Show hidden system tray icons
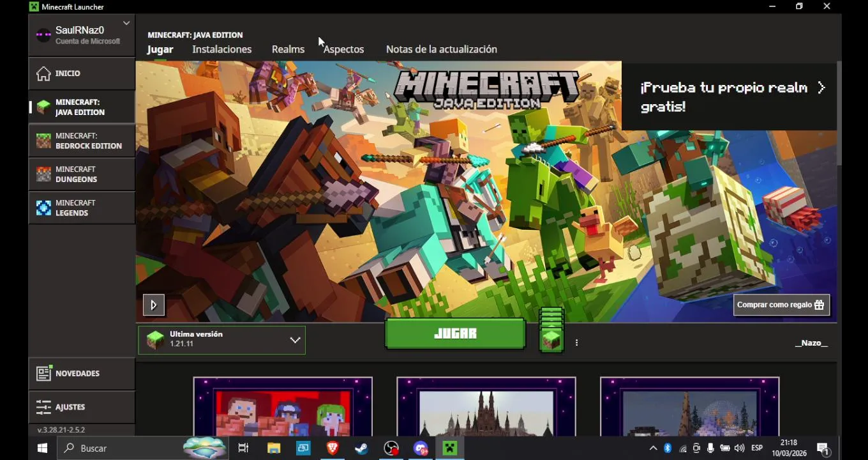 point(653,448)
